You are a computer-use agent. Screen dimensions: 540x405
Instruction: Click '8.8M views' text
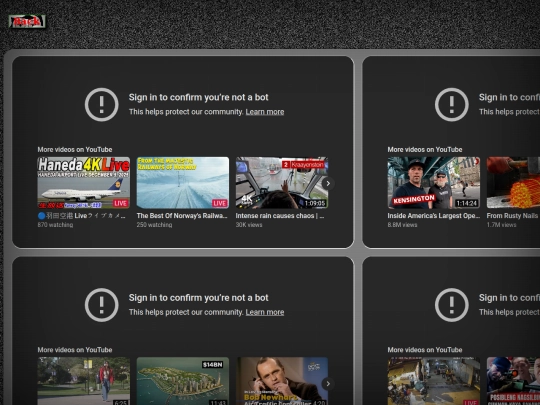click(402, 225)
